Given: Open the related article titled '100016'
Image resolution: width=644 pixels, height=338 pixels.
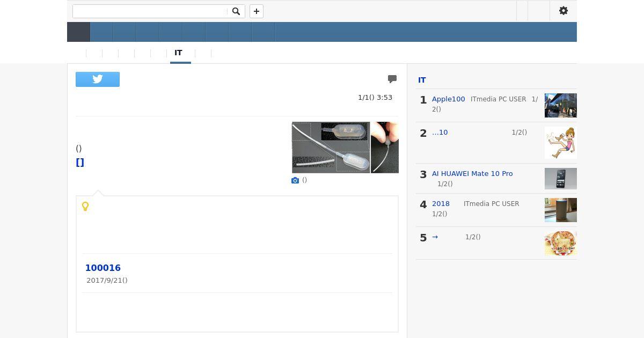Looking at the screenshot, I should click(x=103, y=268).
